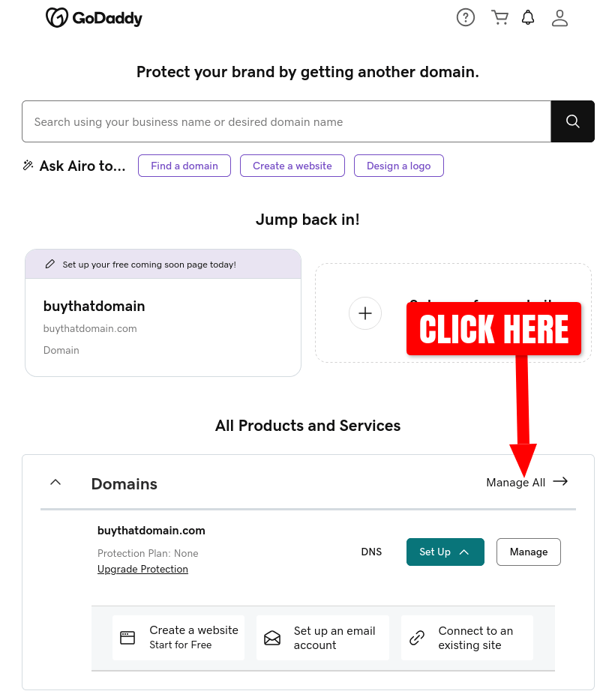Click the Airo sparkle icon
This screenshot has height=700, width=612.
point(28,165)
